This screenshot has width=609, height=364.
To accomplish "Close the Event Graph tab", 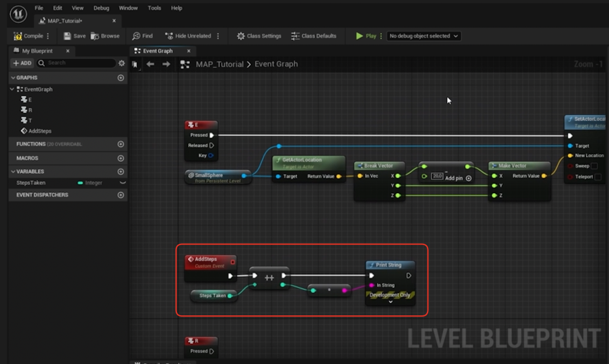I will (x=189, y=51).
